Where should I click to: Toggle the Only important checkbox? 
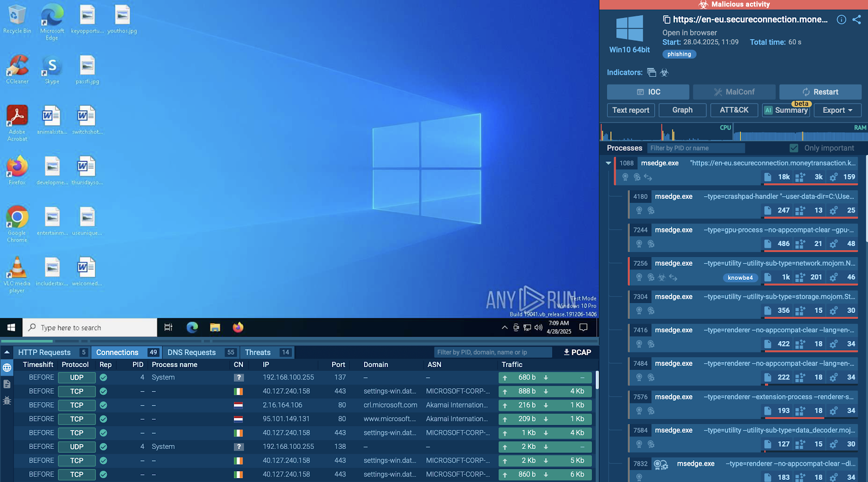pyautogui.click(x=794, y=148)
